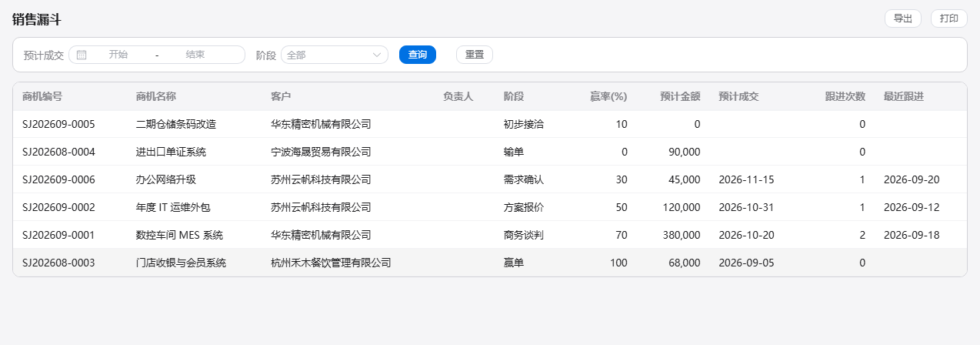Click the 查询 button
980x345 pixels.
(418, 55)
